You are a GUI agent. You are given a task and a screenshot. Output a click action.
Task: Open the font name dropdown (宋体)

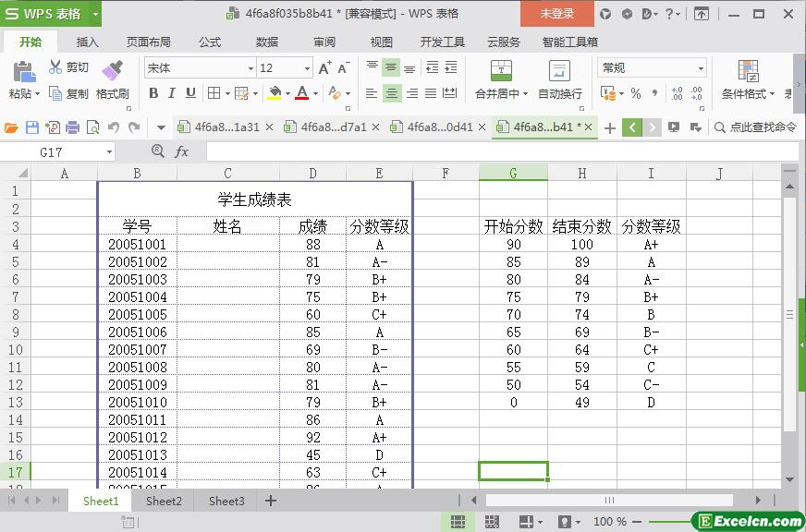point(250,68)
